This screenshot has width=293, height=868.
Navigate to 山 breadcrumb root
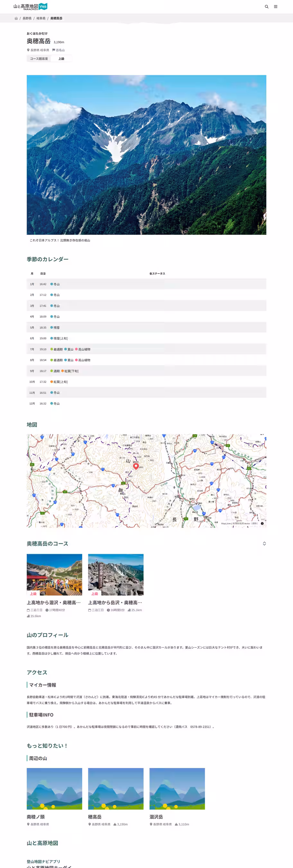coord(16,19)
